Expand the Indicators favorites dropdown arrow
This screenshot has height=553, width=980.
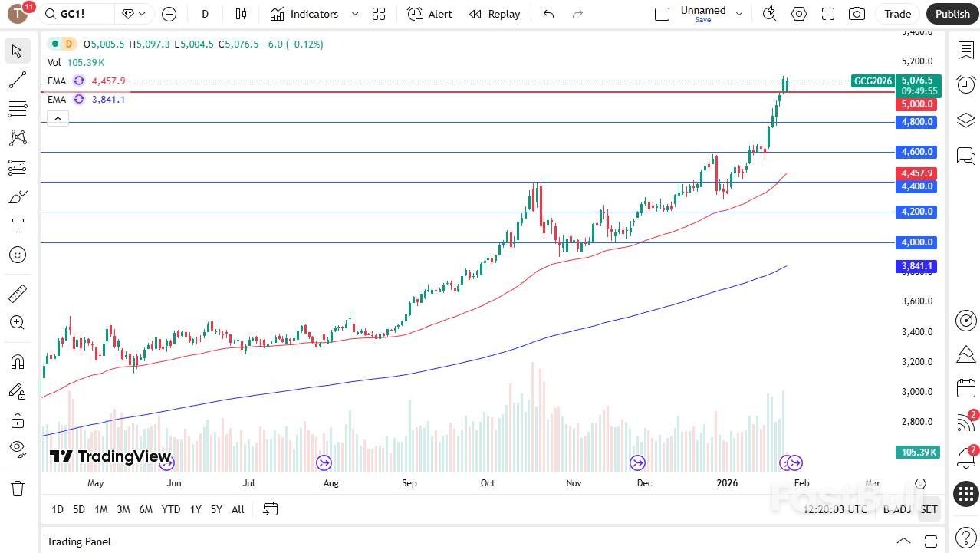354,14
